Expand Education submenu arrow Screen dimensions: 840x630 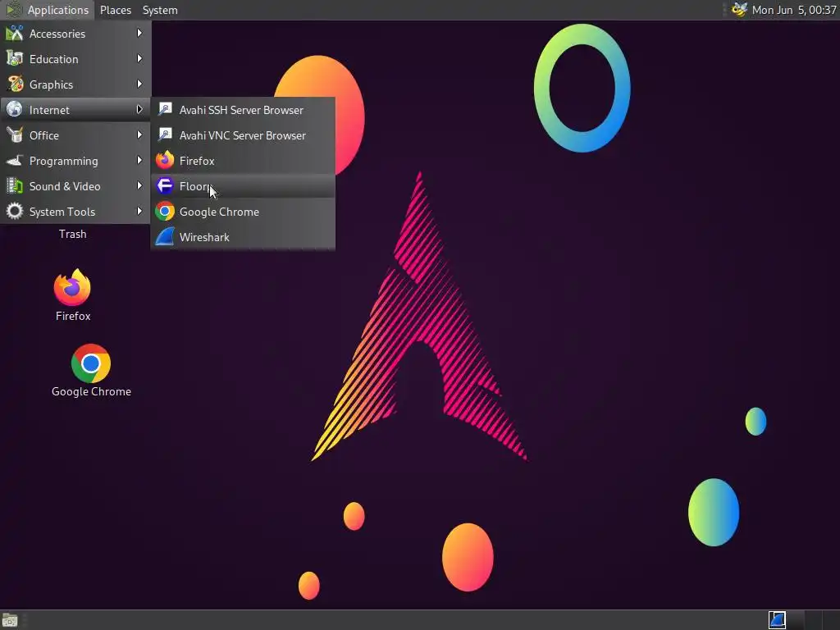pos(139,58)
